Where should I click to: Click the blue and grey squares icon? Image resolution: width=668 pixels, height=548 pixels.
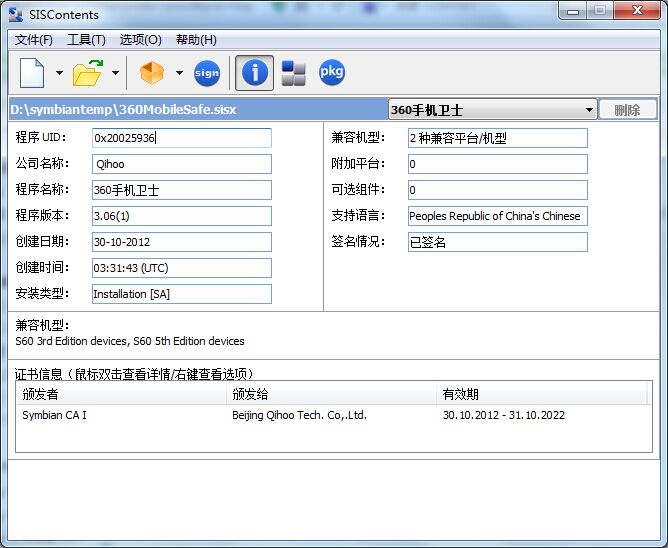(x=294, y=73)
